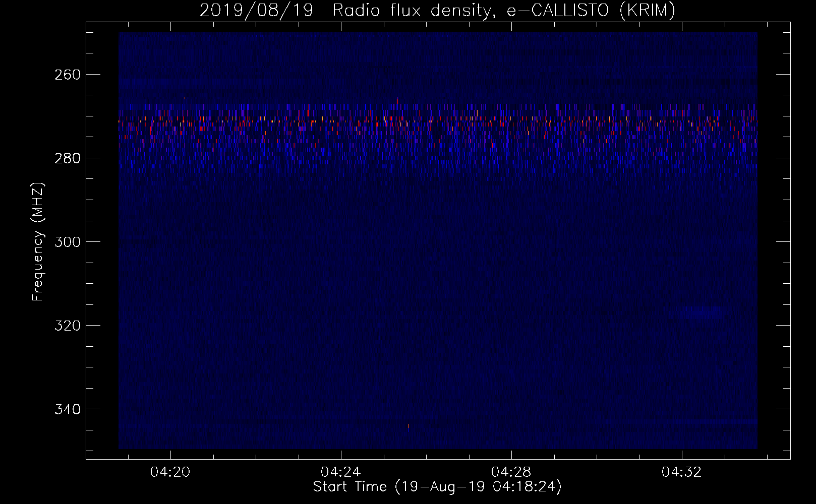816x504 pixels.
Task: Click the 04:32 time tick label
Action: tap(682, 472)
